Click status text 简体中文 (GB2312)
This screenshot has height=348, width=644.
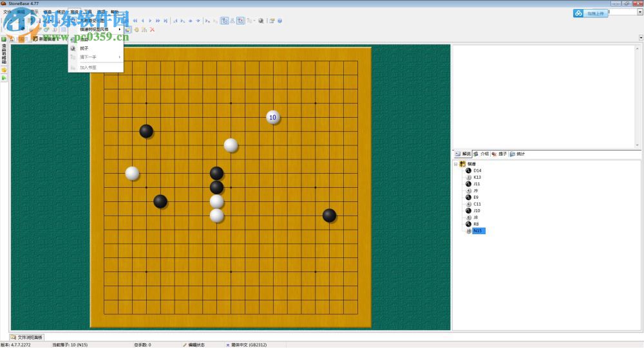click(x=249, y=345)
